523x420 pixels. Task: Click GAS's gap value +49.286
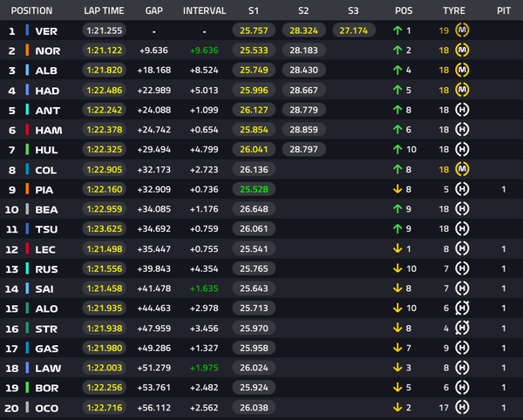(153, 348)
